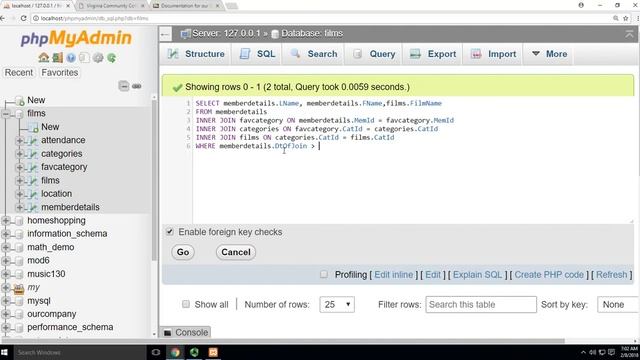This screenshot has width=640, height=360.
Task: Open Windows Start menu
Action: pyautogui.click(x=5, y=352)
